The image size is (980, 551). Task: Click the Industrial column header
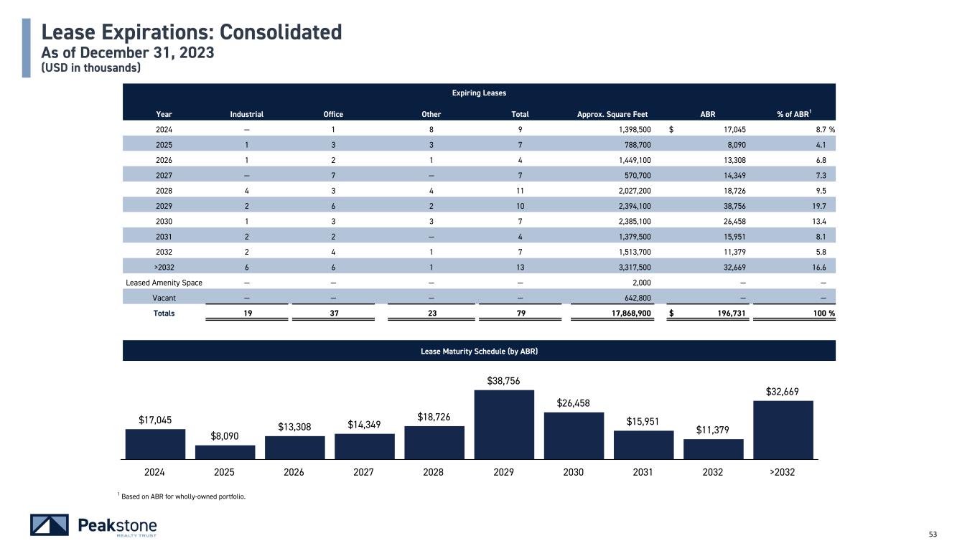[246, 114]
